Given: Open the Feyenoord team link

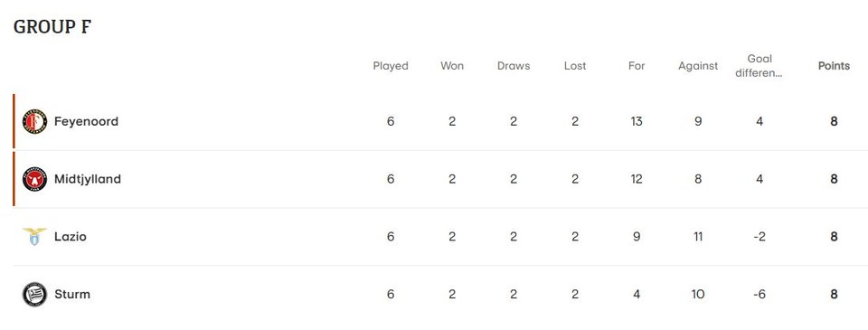Looking at the screenshot, I should [x=87, y=121].
